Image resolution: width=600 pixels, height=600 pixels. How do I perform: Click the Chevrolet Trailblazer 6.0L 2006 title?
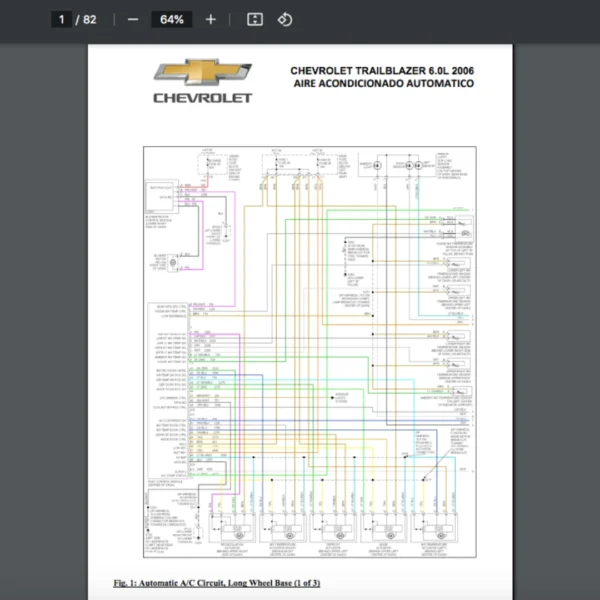pos(382,71)
